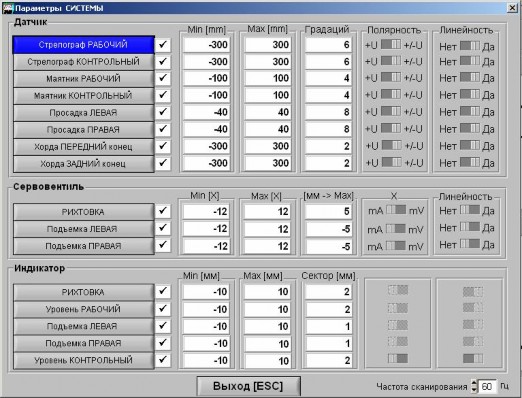Toggle the Просадка ПРАВАЯ checkbox
Screen dimensions: 522x398
coord(163,129)
